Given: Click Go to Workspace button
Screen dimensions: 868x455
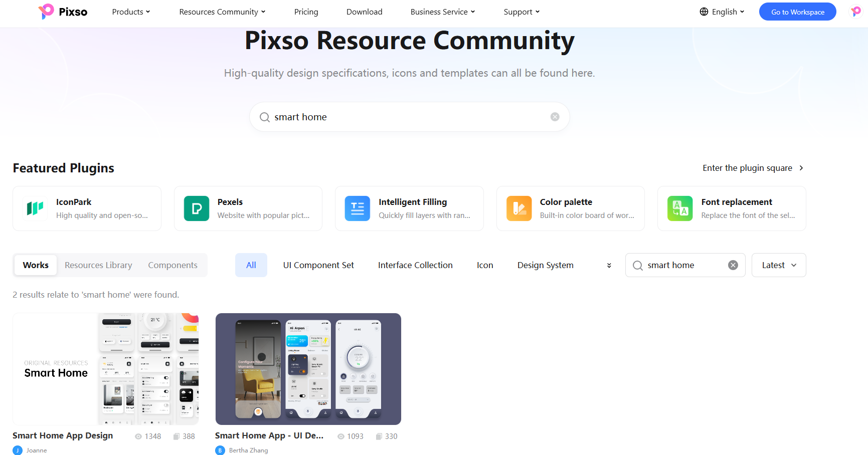Looking at the screenshot, I should coord(797,12).
